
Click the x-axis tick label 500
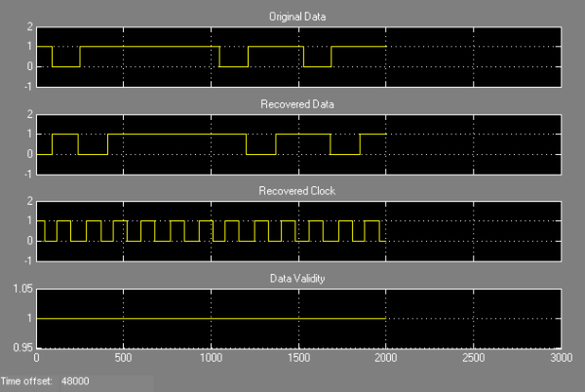tap(123, 358)
